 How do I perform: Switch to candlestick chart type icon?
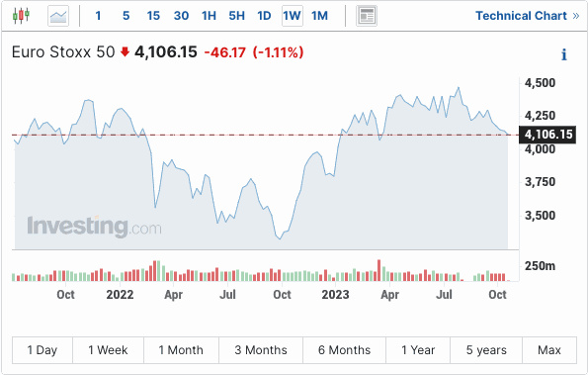click(21, 16)
